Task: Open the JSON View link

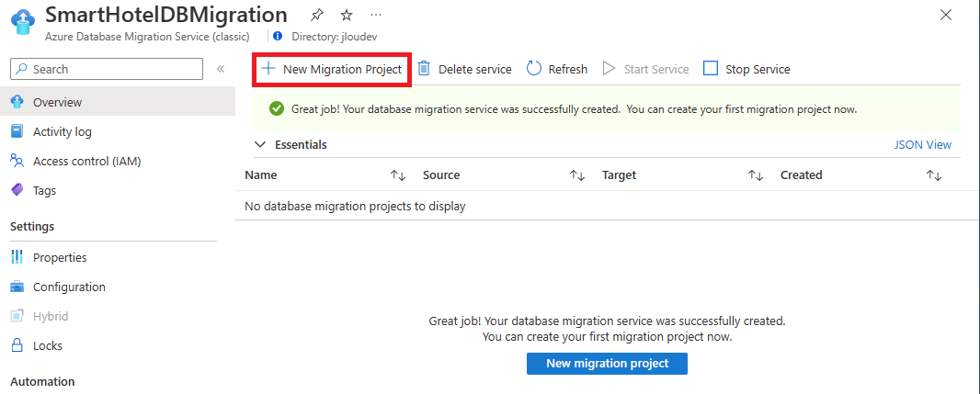Action: coord(923,145)
